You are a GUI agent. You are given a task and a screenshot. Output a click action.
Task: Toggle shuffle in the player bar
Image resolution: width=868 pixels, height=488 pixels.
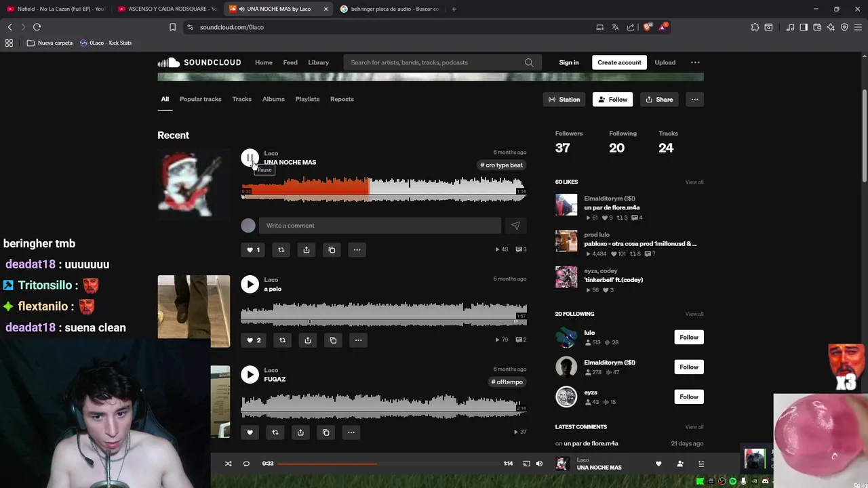(228, 464)
